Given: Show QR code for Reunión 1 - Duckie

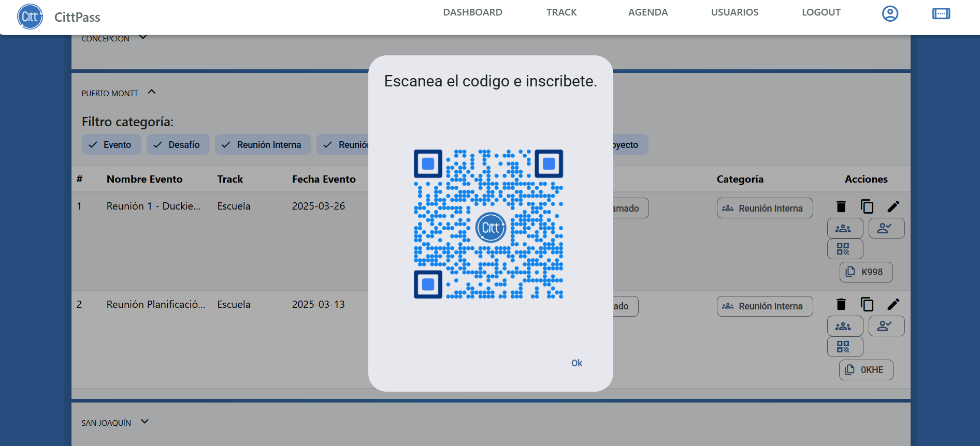Looking at the screenshot, I should coord(845,249).
